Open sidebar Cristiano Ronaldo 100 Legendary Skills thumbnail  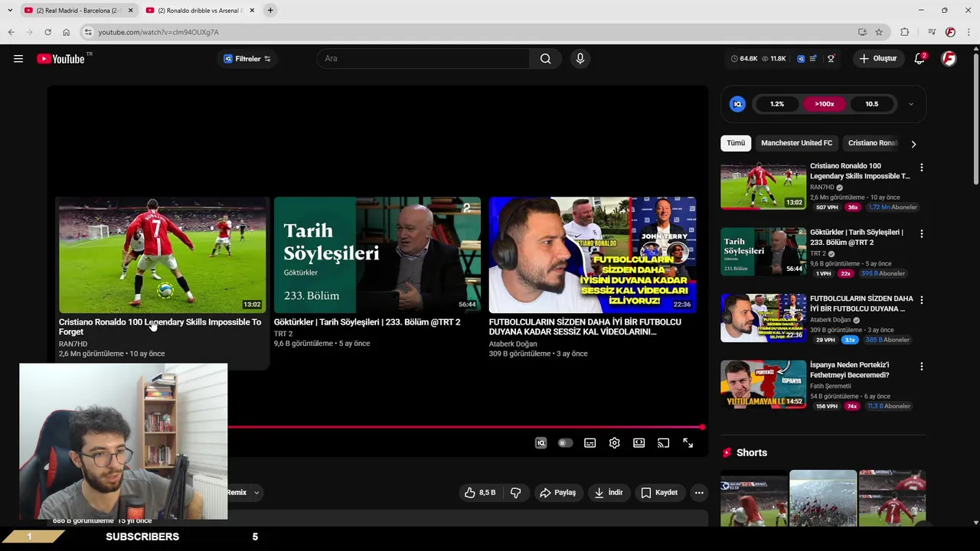point(763,185)
